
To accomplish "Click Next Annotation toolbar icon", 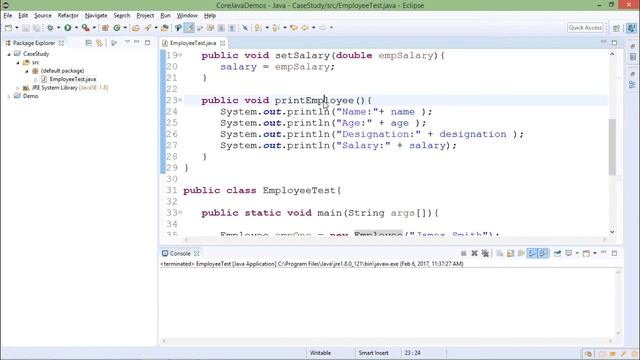I will (x=258, y=28).
